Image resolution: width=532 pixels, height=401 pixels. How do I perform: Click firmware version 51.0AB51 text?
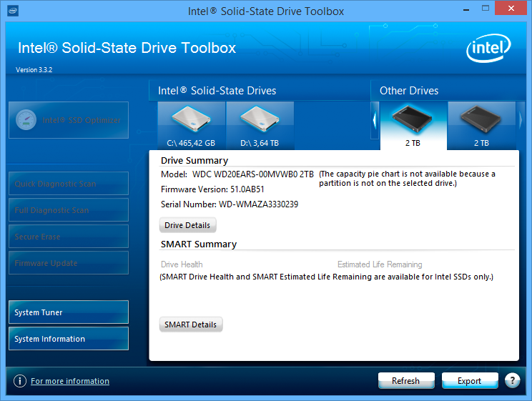click(247, 189)
